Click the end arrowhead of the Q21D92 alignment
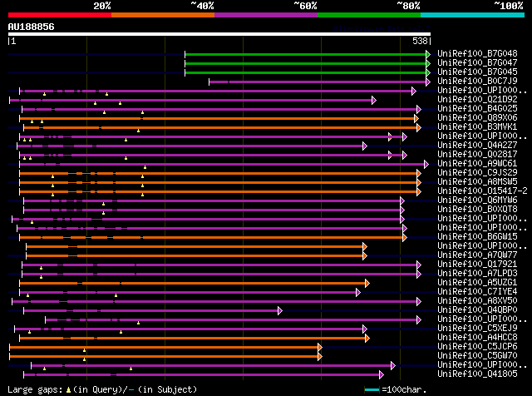This screenshot has width=532, height=396. (x=374, y=100)
